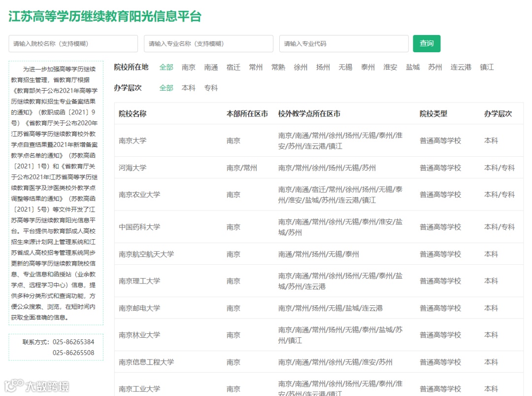Open the 南京航空航天大学 row
Viewport: 532px width, 396px height.
click(x=319, y=254)
